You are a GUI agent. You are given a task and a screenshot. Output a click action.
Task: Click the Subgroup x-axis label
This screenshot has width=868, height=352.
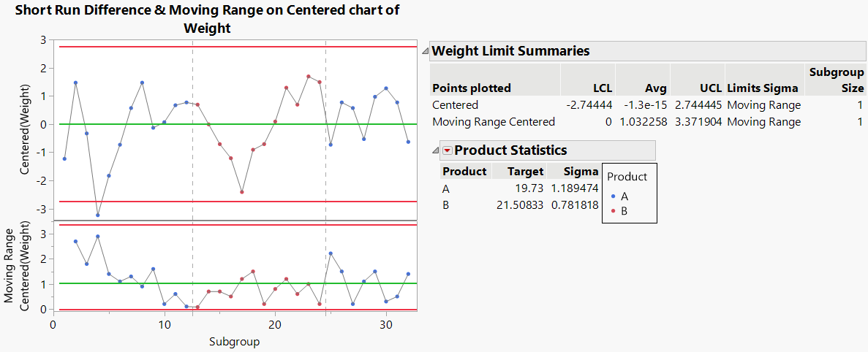(x=234, y=341)
